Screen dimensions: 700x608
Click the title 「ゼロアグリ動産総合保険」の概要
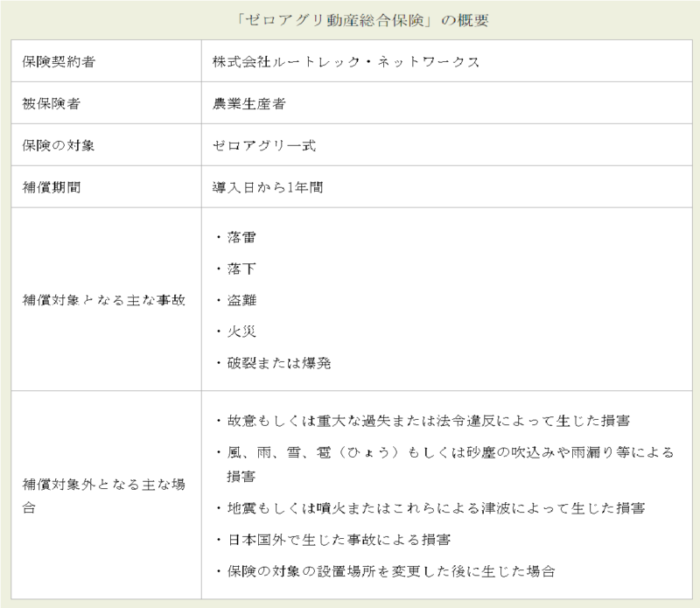click(x=362, y=20)
